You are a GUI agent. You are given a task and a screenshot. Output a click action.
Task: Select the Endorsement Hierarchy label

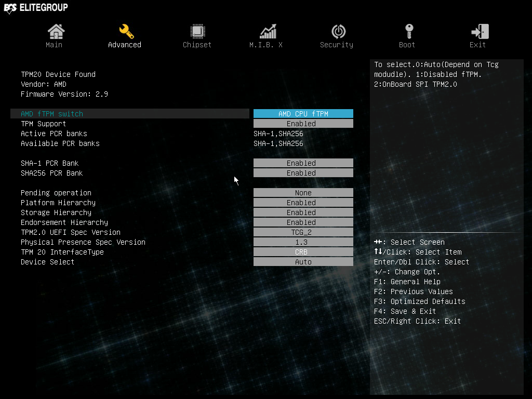point(64,222)
